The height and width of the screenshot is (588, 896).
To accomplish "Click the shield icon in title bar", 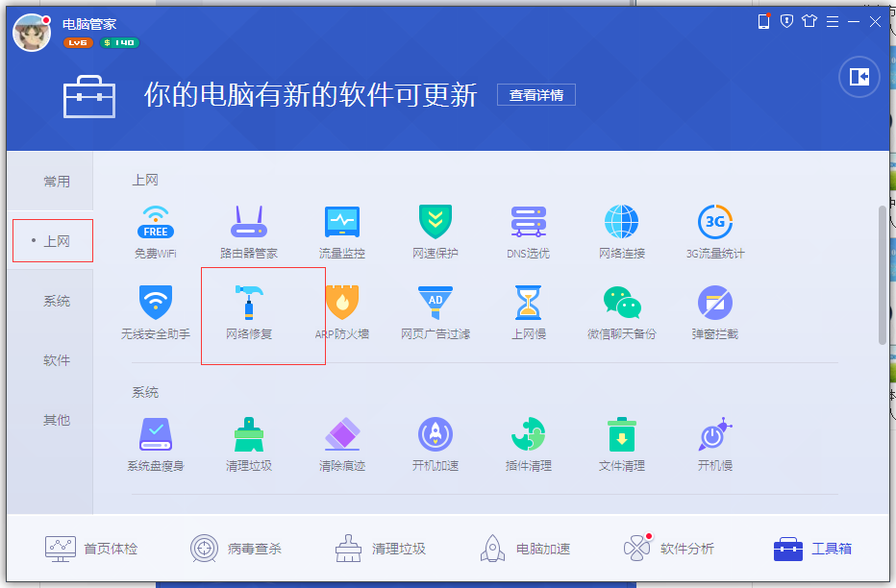I will click(786, 22).
